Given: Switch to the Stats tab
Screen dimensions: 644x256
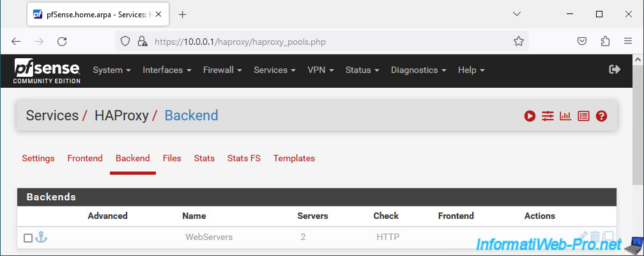Looking at the screenshot, I should 204,159.
